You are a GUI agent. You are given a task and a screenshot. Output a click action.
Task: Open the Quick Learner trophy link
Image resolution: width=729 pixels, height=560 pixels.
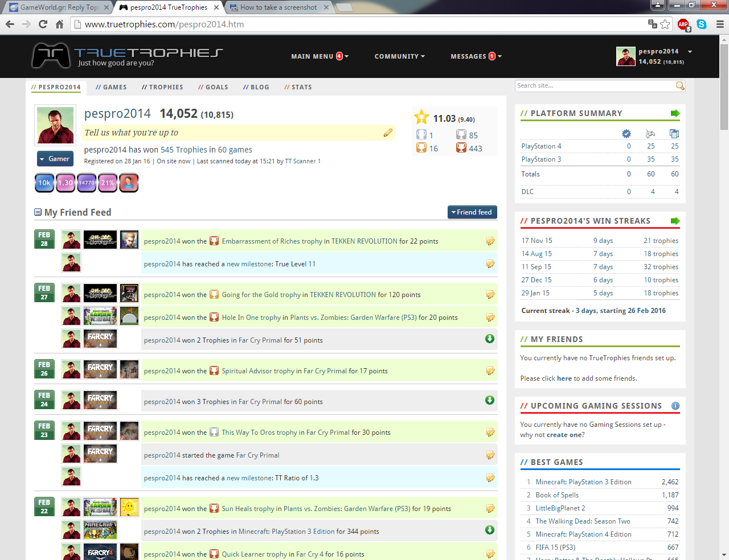coord(254,554)
